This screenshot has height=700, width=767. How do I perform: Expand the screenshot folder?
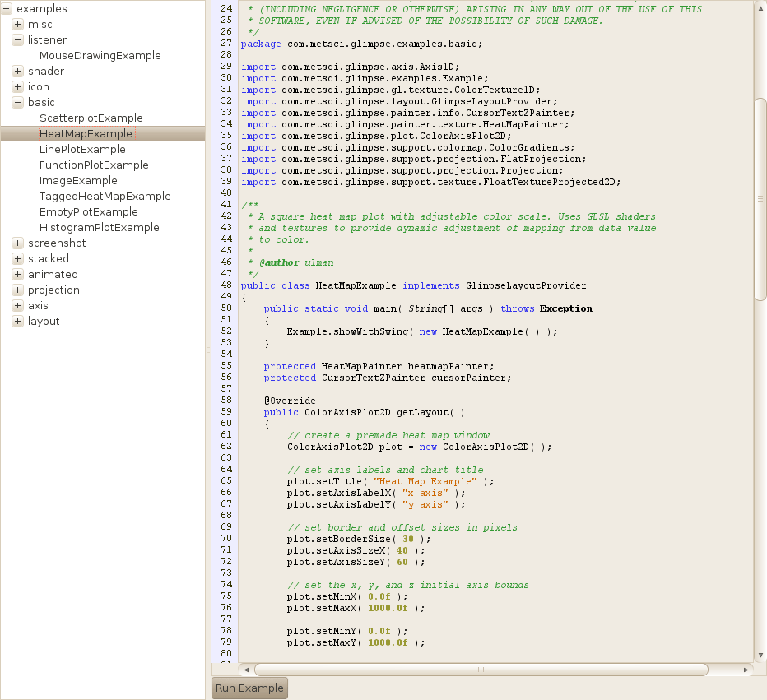17,243
